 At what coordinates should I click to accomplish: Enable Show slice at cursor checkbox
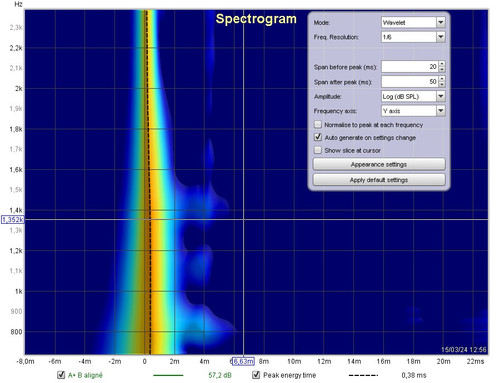click(x=318, y=150)
